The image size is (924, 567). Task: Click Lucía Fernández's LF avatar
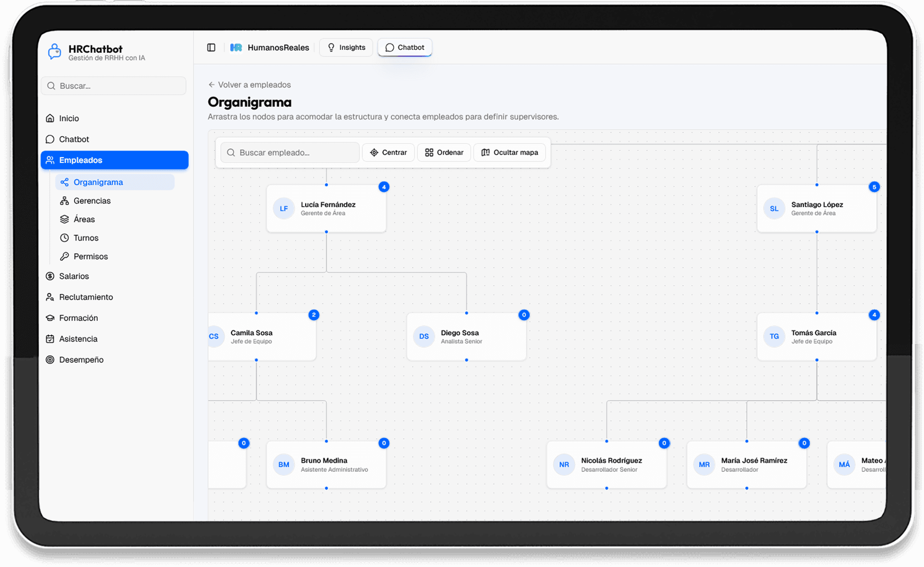point(283,208)
